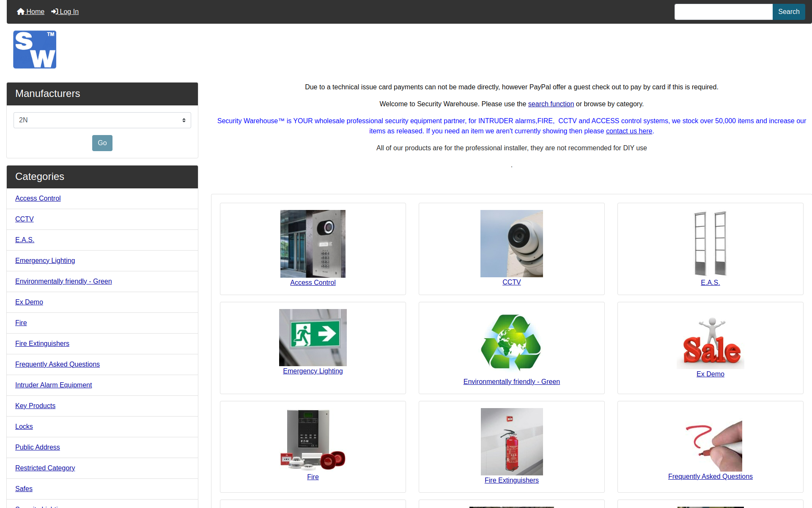Open Ex Demo sidebar category
812x508 pixels.
29,302
